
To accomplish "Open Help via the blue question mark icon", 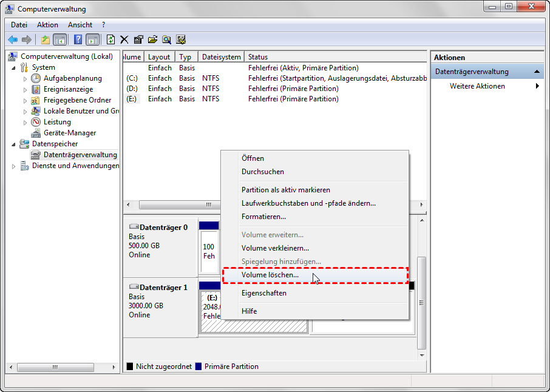I will pos(78,39).
